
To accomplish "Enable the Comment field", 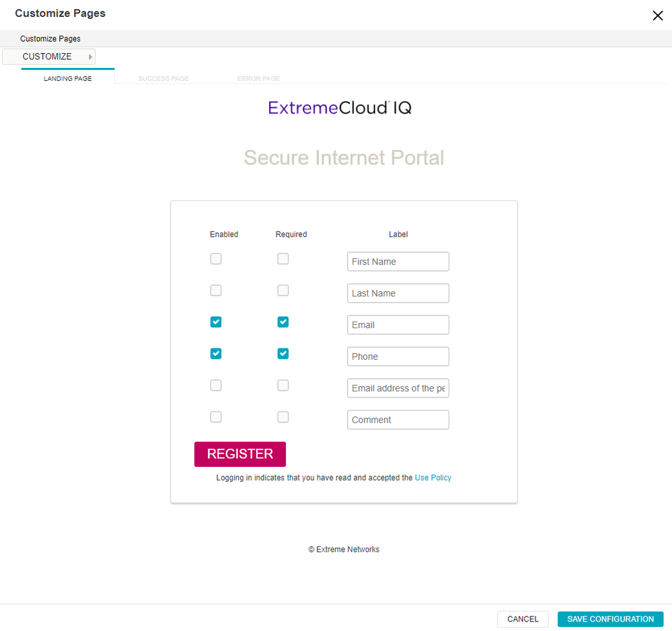I will coord(216,417).
